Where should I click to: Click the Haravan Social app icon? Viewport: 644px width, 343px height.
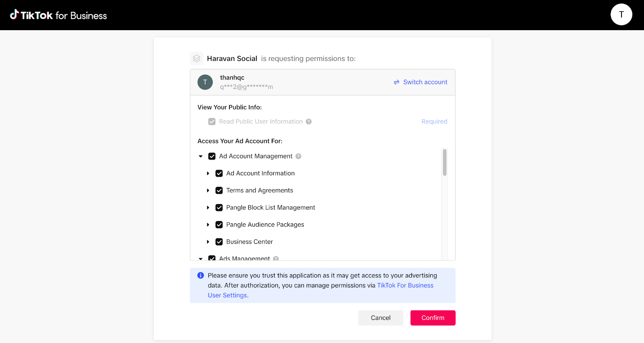(196, 59)
